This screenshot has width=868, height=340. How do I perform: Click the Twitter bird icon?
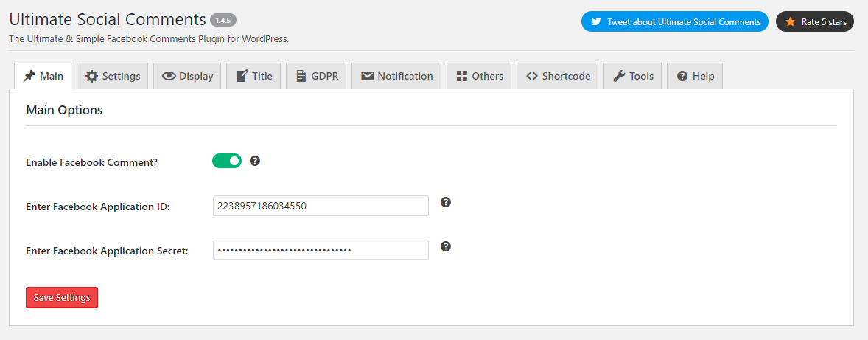(595, 22)
